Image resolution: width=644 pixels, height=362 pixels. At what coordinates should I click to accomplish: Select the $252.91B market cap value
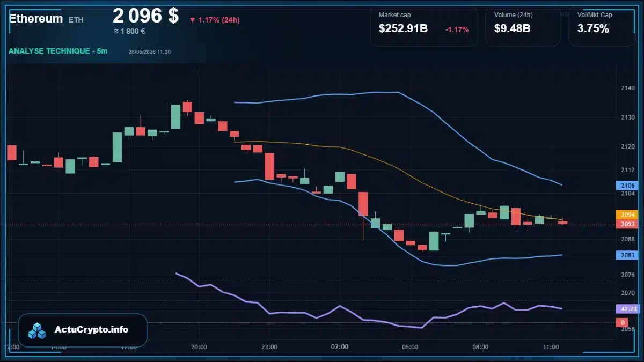coord(403,29)
